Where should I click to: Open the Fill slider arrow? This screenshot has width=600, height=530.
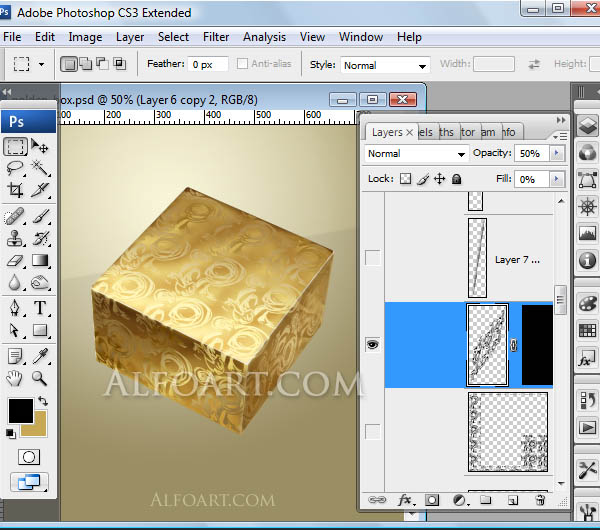point(557,179)
